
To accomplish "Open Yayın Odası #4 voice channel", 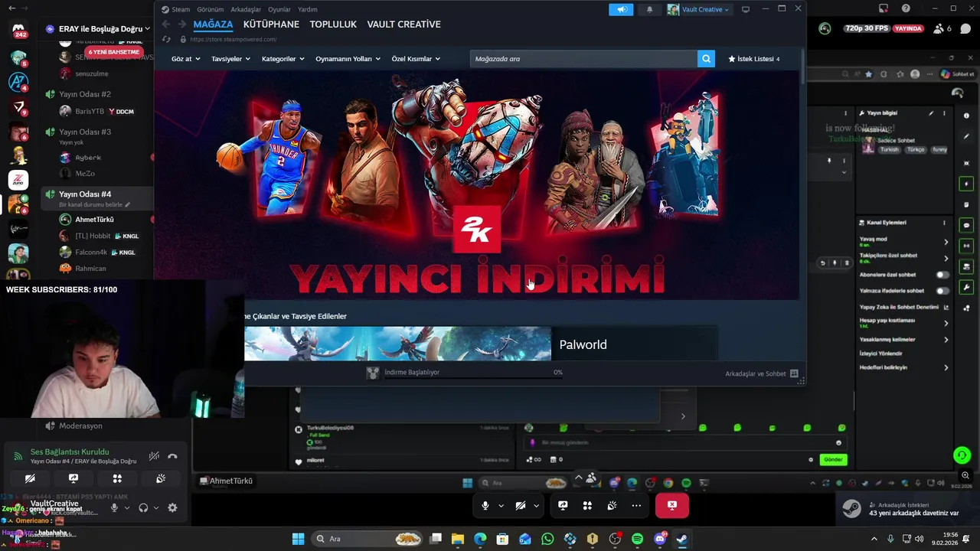I will 85,194.
